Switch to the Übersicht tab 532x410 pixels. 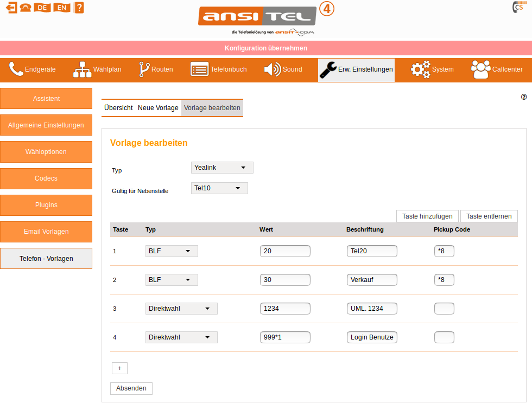coord(118,108)
